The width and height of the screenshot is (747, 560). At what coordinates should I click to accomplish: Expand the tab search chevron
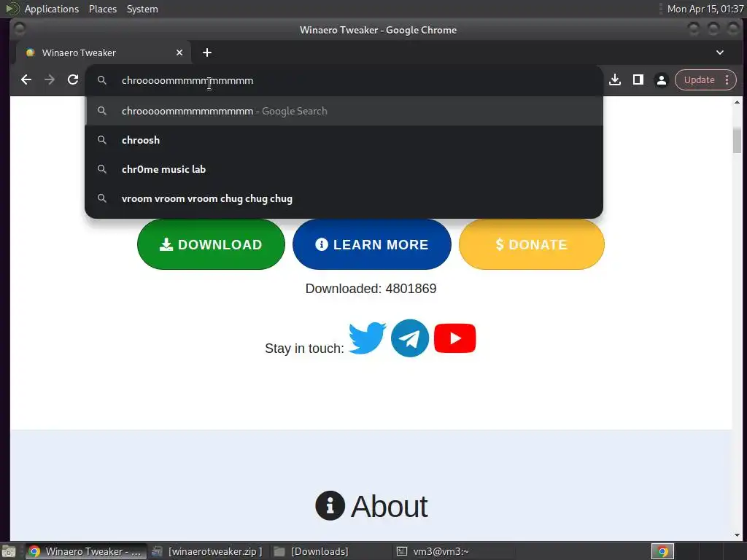point(720,52)
